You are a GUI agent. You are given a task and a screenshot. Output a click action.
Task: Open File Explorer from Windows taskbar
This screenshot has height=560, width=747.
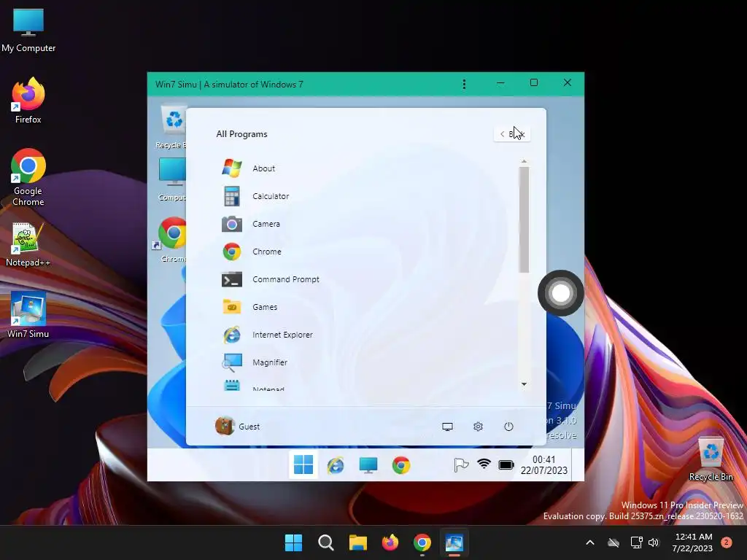[357, 542]
